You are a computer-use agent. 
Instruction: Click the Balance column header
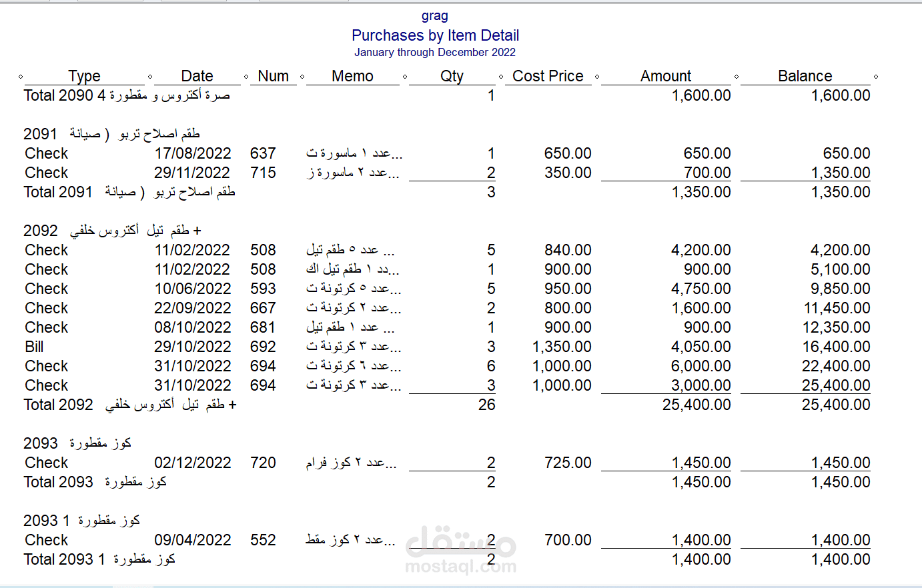(805, 76)
